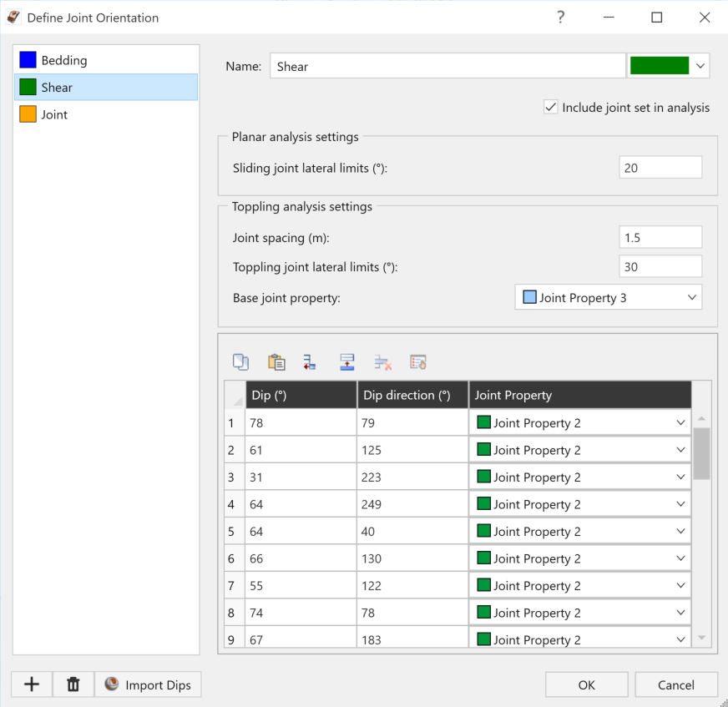Click orange color swatch next to Joint
The image size is (728, 707).
pyautogui.click(x=28, y=114)
